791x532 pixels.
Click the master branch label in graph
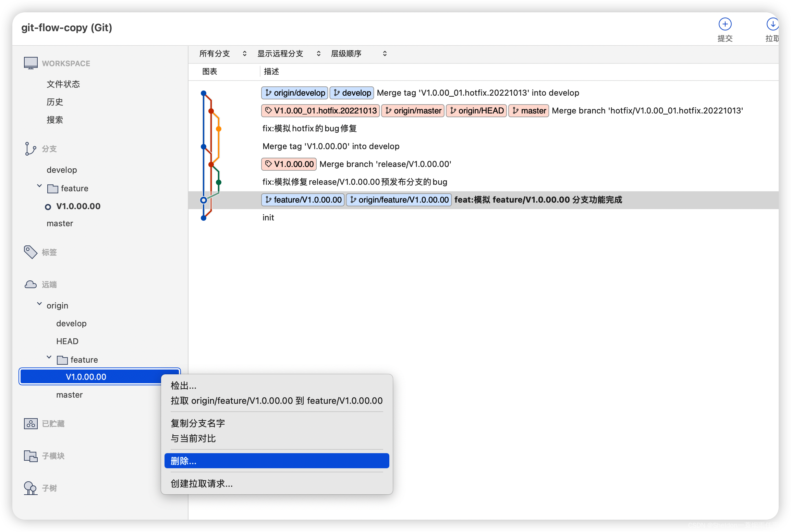[529, 111]
